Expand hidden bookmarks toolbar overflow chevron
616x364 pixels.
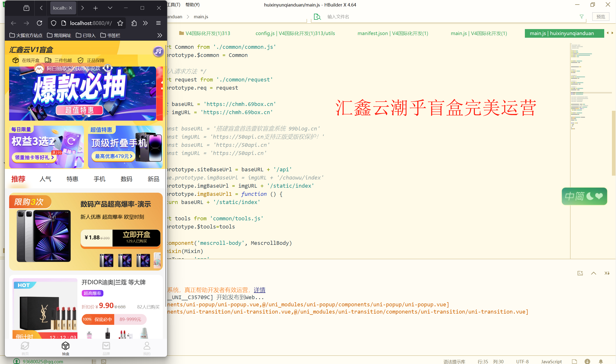click(159, 35)
